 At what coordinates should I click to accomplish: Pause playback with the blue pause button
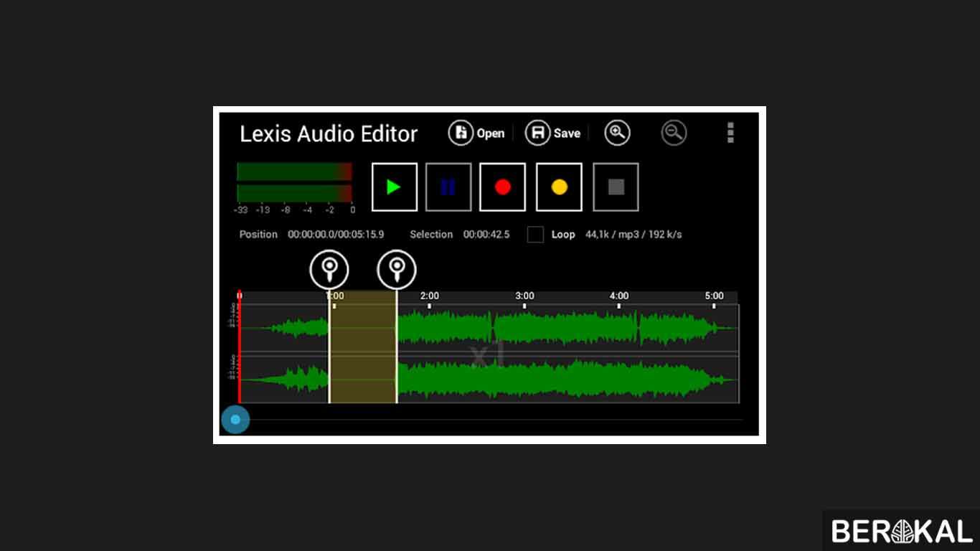[x=448, y=187]
